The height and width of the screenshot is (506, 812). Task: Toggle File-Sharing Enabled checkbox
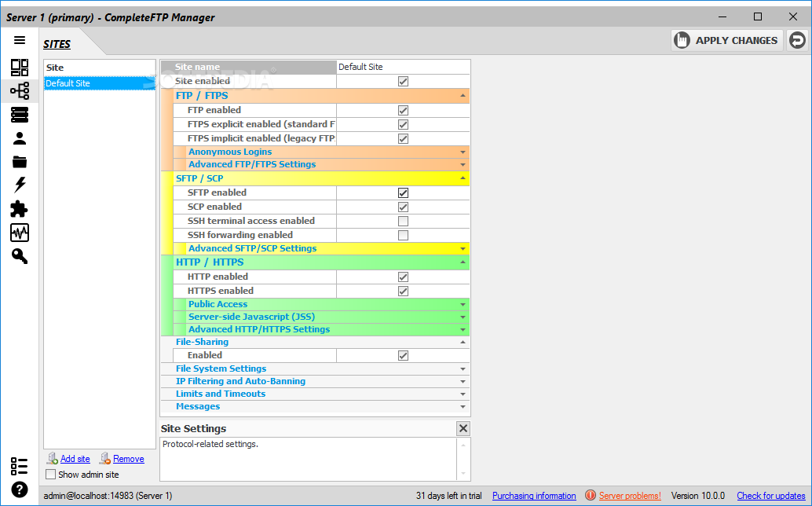pos(403,355)
